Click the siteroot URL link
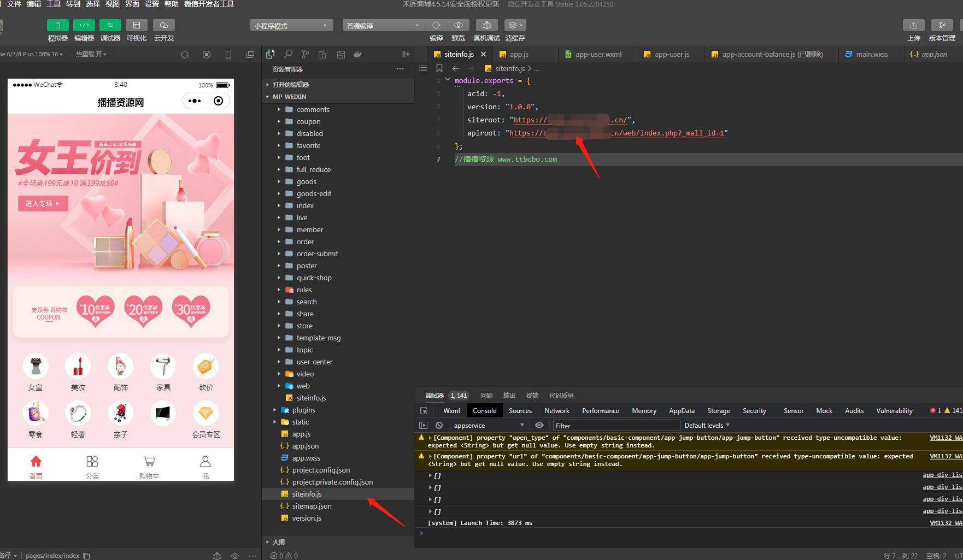Screen dimensions: 963x560 [570, 120]
